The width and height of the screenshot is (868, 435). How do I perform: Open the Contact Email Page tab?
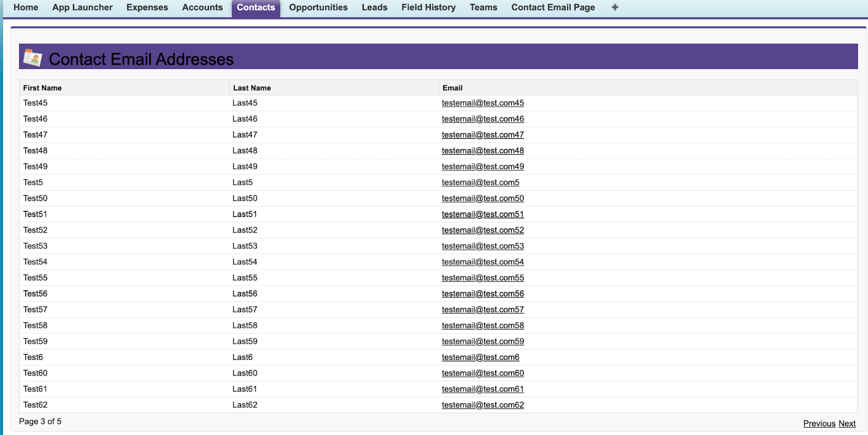coord(553,7)
